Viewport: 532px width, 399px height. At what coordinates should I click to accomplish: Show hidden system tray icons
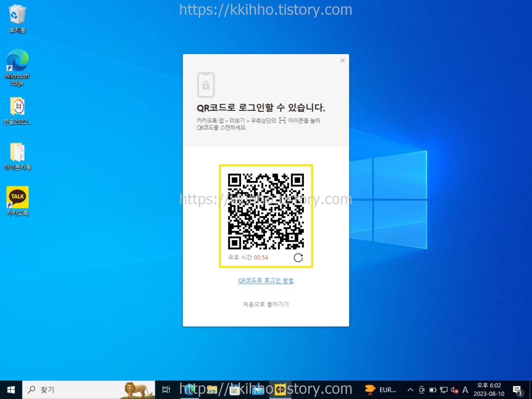tap(410, 390)
